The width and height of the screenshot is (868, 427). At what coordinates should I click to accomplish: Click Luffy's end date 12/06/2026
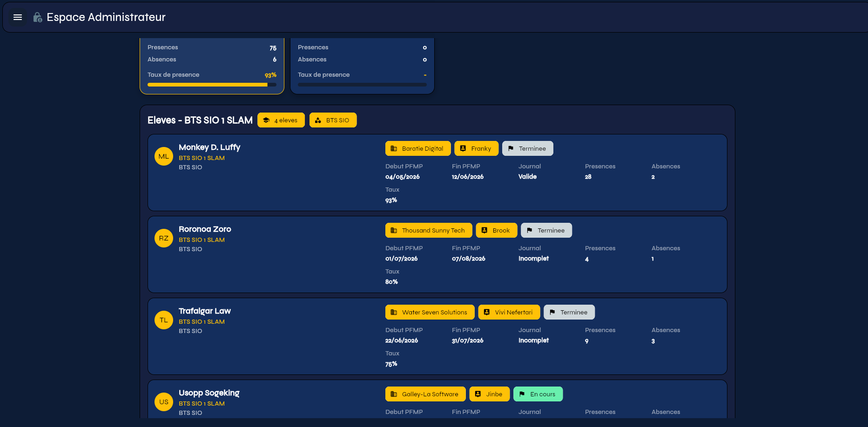point(468,177)
